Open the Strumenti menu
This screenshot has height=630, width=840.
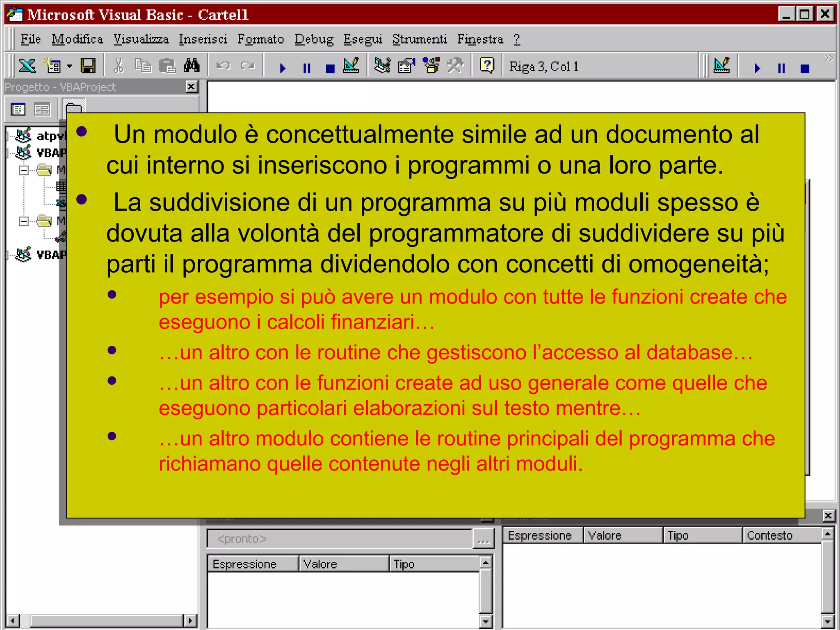(420, 39)
